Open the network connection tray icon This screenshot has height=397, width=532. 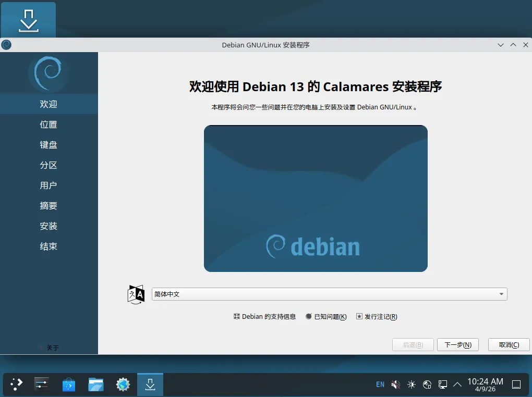(x=443, y=384)
